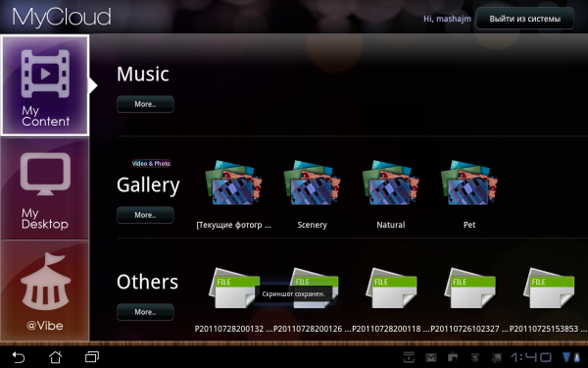The width and height of the screenshot is (588, 368).
Task: Open the checkmark task notification icon
Action: (x=474, y=357)
